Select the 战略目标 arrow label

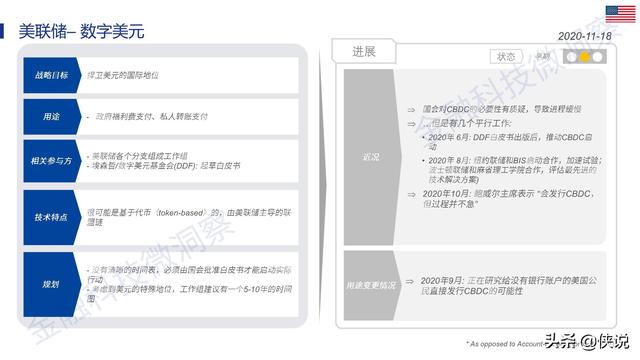tap(52, 75)
